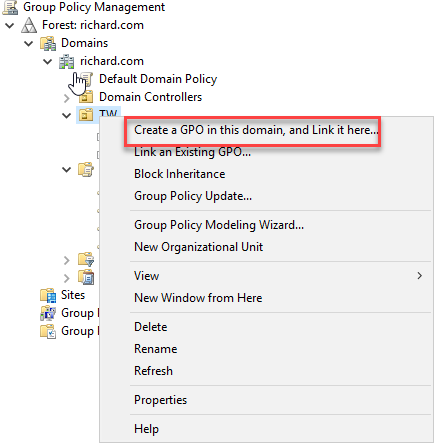Expand the WMI Filters node
434x445 pixels.
tap(67, 260)
